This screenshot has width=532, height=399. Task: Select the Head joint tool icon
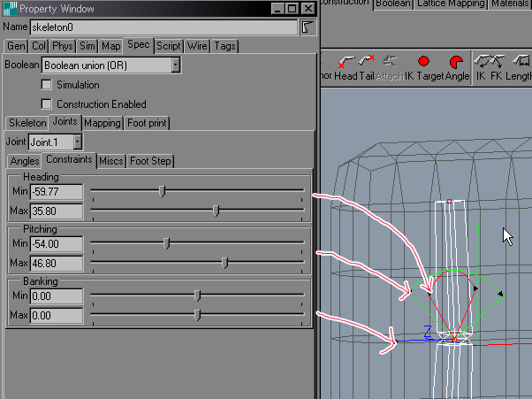346,62
